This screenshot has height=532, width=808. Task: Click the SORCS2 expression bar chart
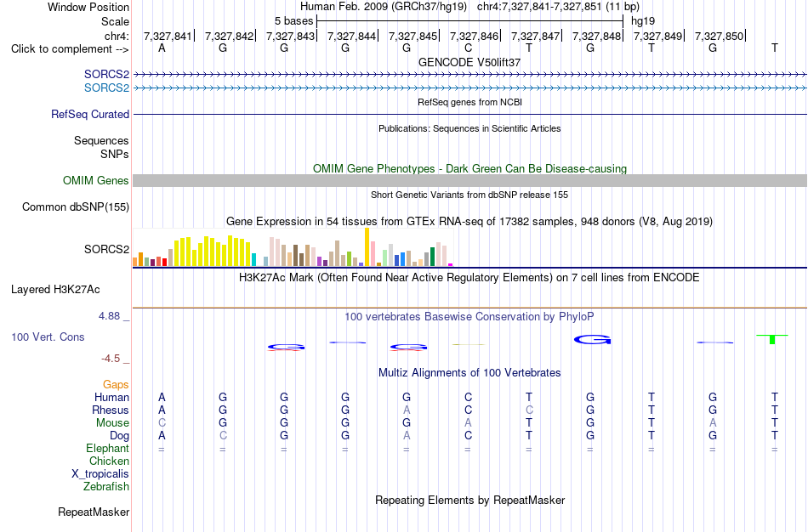(x=293, y=247)
